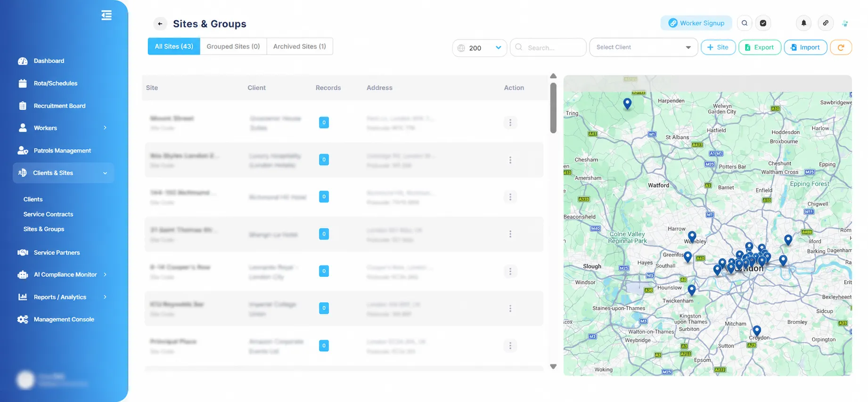Collapse the sidebar with the menu icon
This screenshot has width=868, height=402.
106,15
